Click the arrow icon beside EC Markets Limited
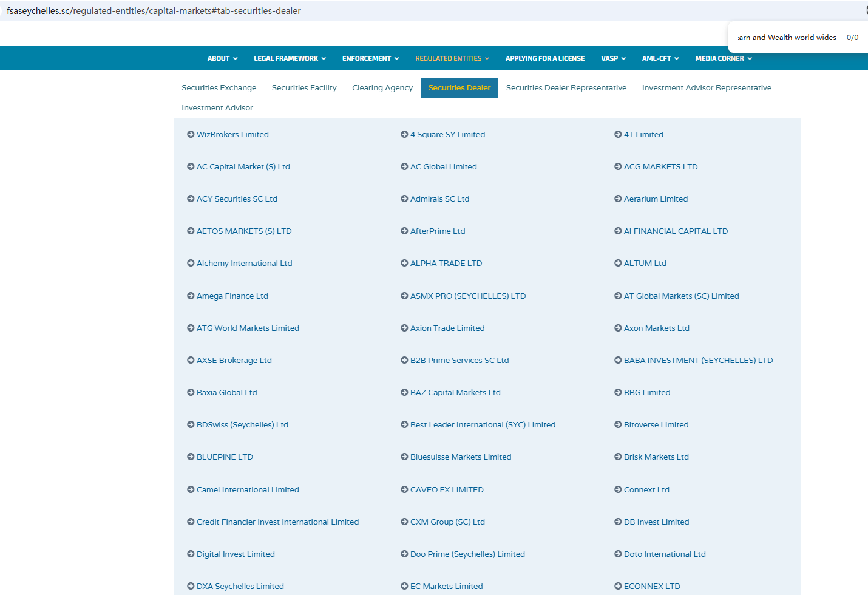868x595 pixels. [x=404, y=586]
